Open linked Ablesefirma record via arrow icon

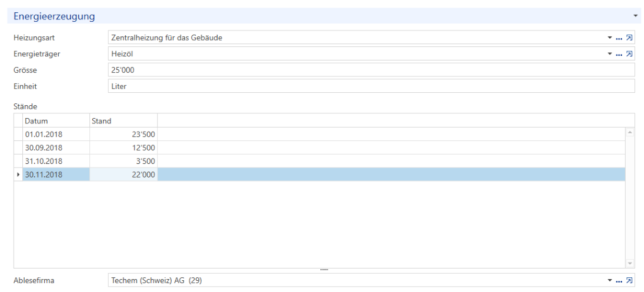(629, 280)
